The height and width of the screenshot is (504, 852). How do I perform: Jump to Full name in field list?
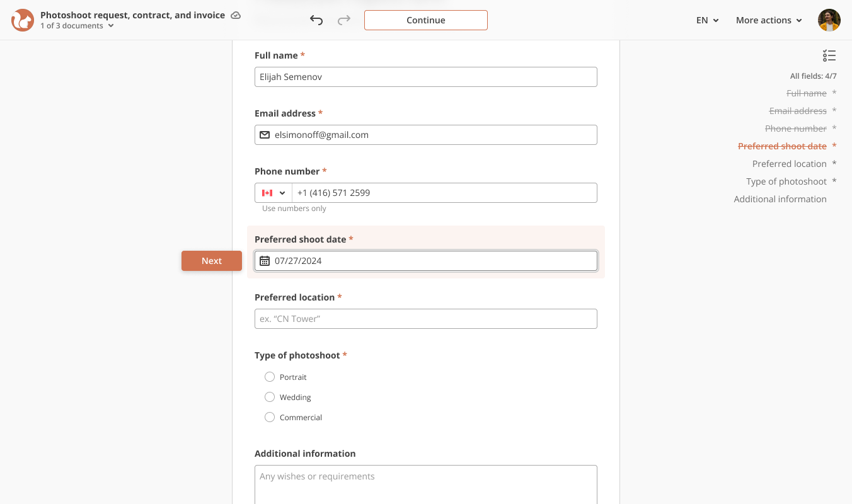point(807,93)
